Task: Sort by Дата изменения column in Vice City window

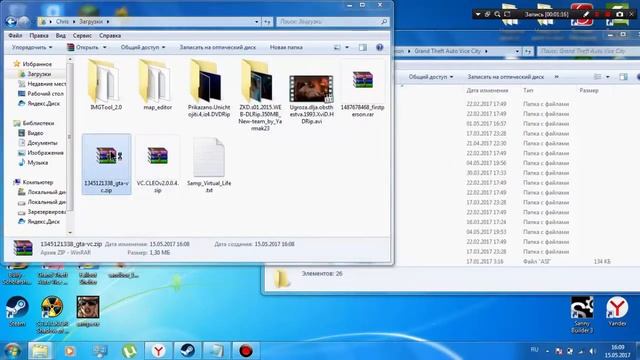Action: tap(487, 90)
